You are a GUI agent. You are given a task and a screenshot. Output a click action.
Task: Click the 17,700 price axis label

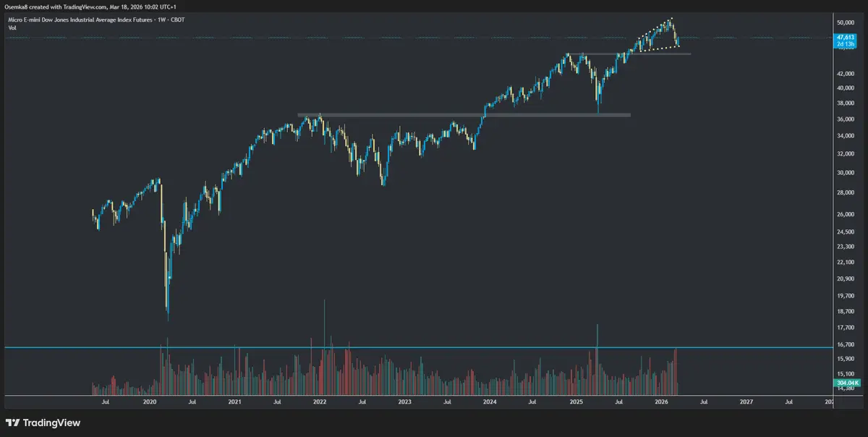tap(845, 327)
